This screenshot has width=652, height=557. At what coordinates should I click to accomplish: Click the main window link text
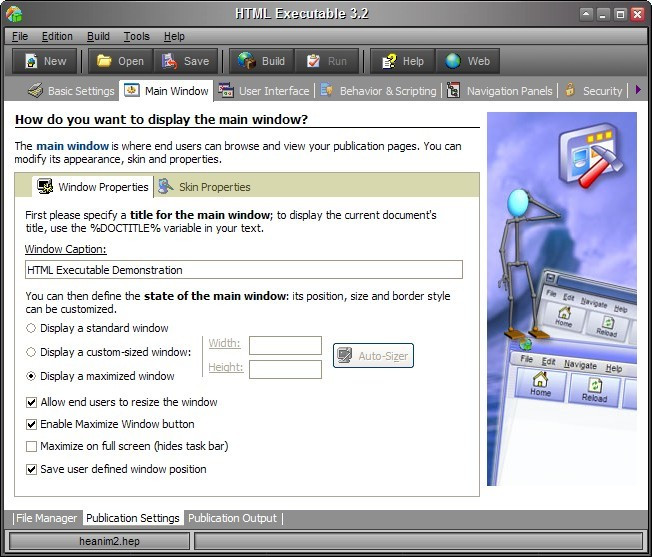coord(72,146)
